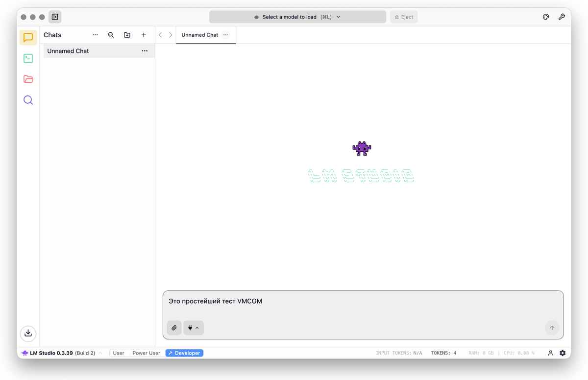Select Unnamed Chat in the chat list
Viewport: 588px width, 380px height.
(99, 51)
